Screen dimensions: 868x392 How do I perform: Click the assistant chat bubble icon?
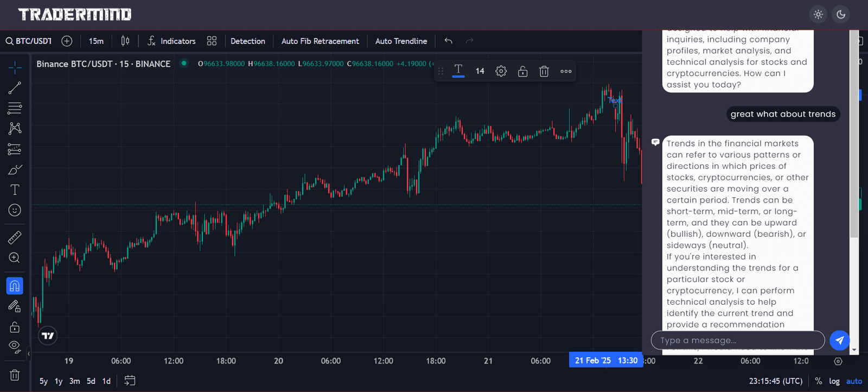click(x=655, y=142)
